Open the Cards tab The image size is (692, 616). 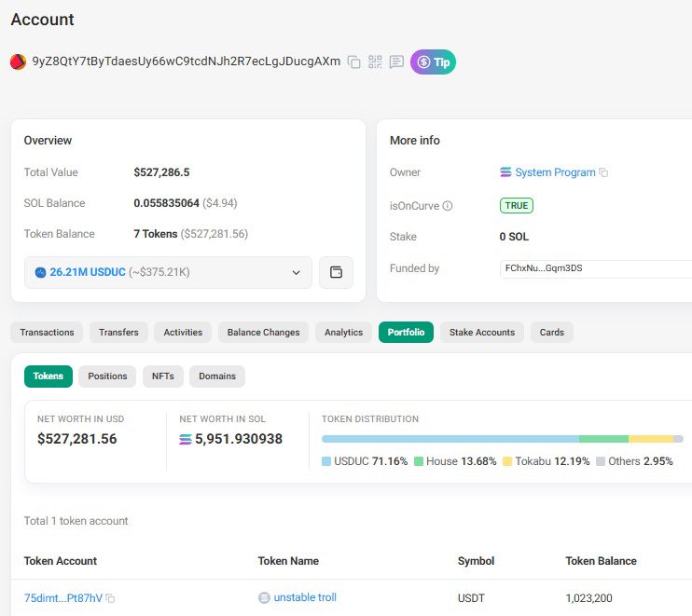[552, 333]
